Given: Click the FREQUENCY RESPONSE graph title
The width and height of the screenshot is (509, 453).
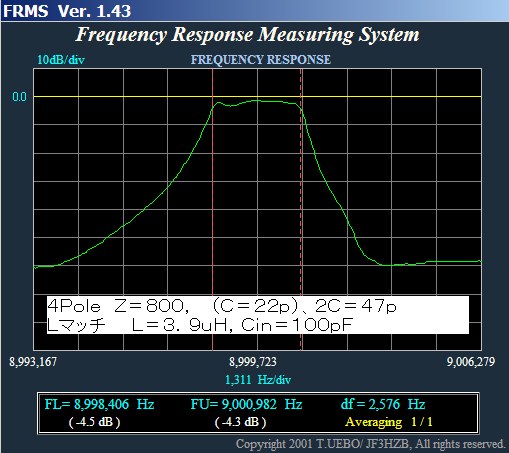Looking at the screenshot, I should pyautogui.click(x=260, y=60).
